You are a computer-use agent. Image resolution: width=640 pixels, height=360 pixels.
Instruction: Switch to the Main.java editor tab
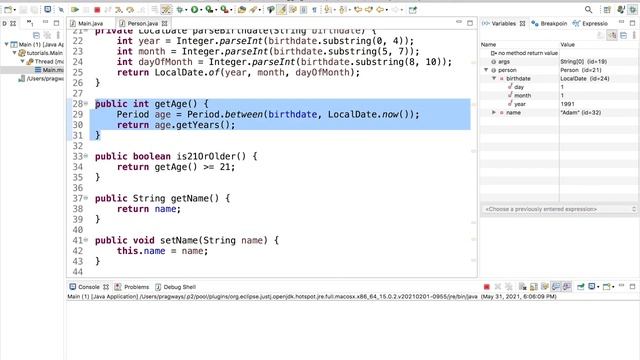[87, 24]
